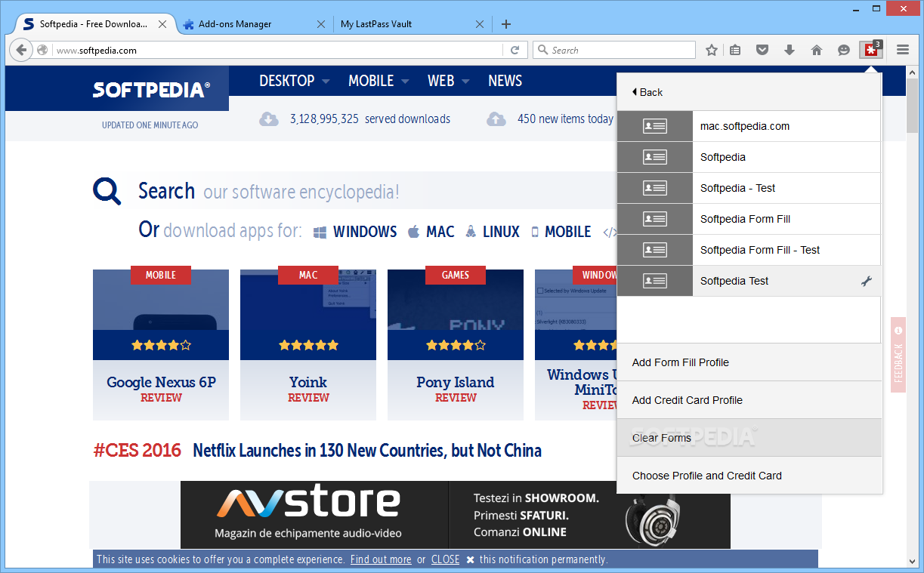Switch to the Add-ons Manager tab
This screenshot has width=924, height=573.
point(253,24)
